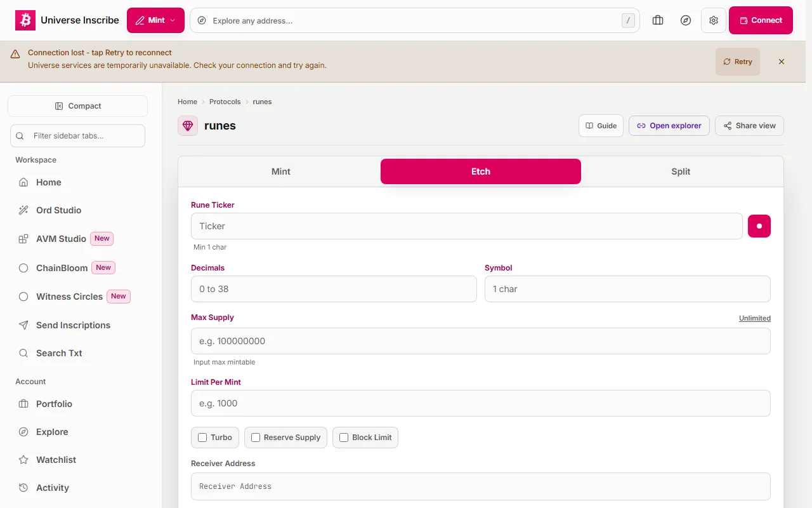
Task: Click the New badge next to ChainBloom
Action: click(x=103, y=268)
